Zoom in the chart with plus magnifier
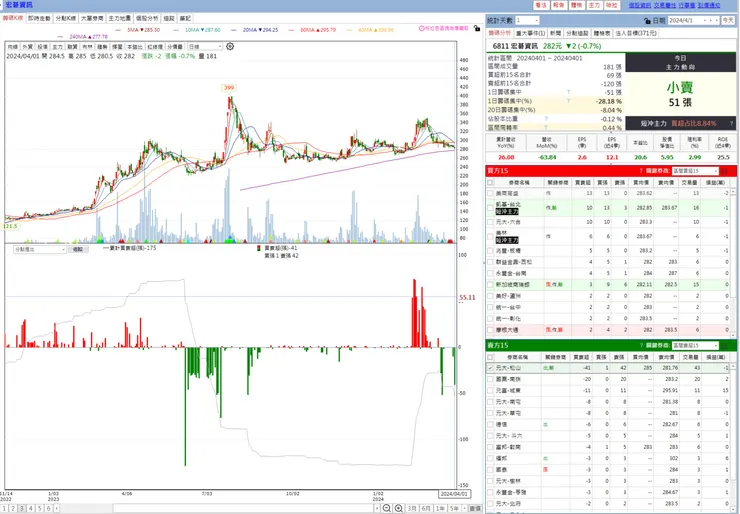 point(399,508)
